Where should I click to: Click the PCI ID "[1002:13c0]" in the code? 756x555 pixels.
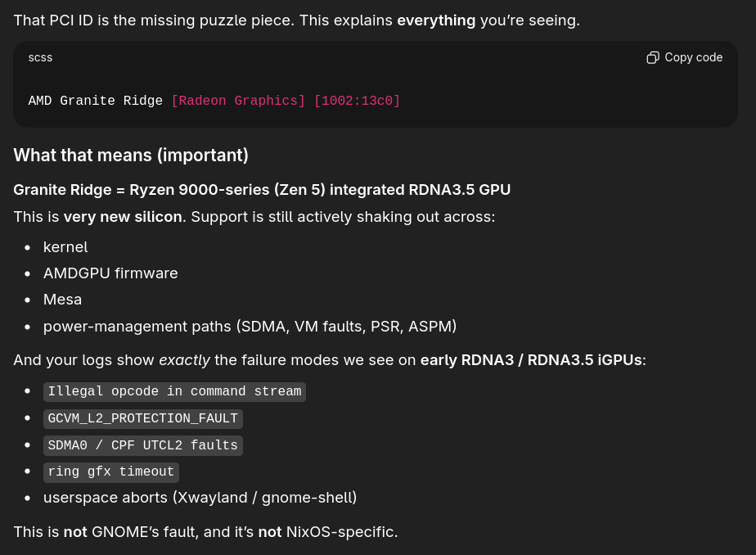(357, 101)
